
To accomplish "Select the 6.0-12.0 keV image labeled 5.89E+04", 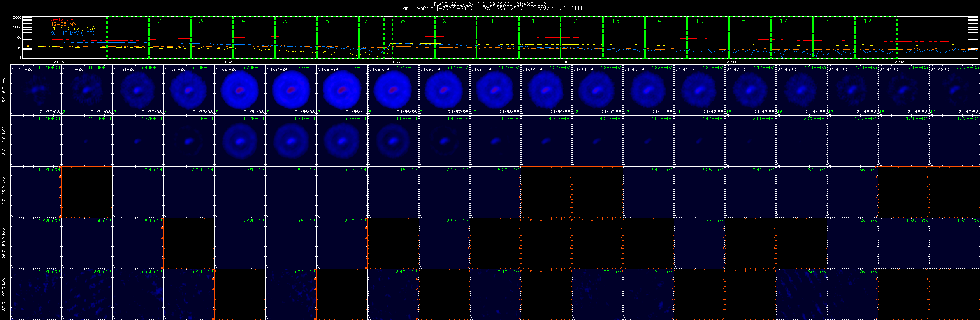I will (x=342, y=141).
